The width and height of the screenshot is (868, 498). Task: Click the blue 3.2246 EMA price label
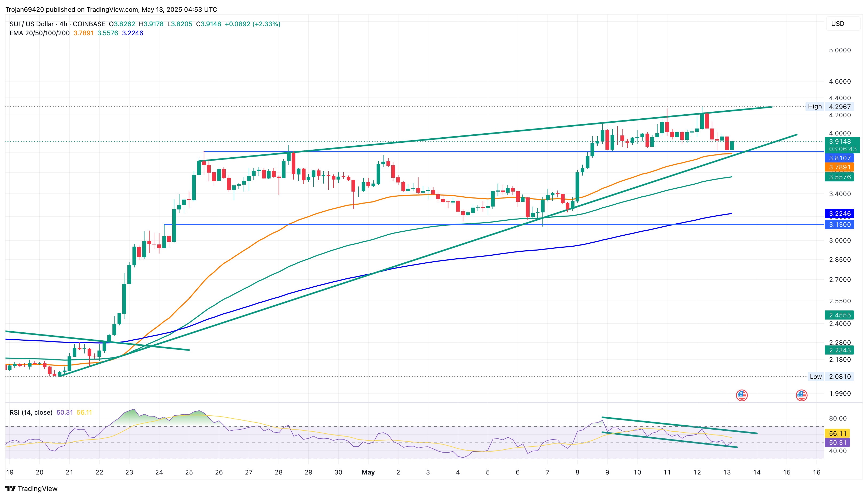tap(839, 214)
